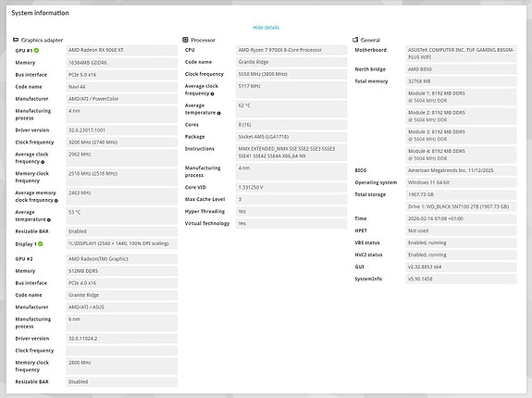Screen dimensions: 532x398
Task: Click the System information heading
Action: [x=40, y=13]
